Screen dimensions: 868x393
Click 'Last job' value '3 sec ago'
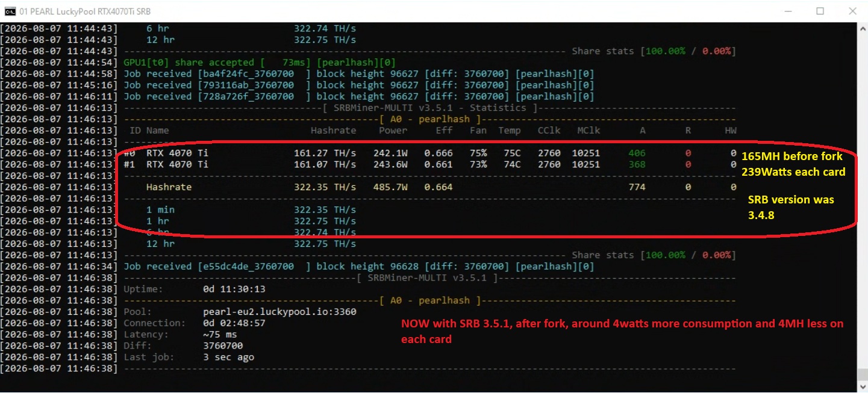228,357
